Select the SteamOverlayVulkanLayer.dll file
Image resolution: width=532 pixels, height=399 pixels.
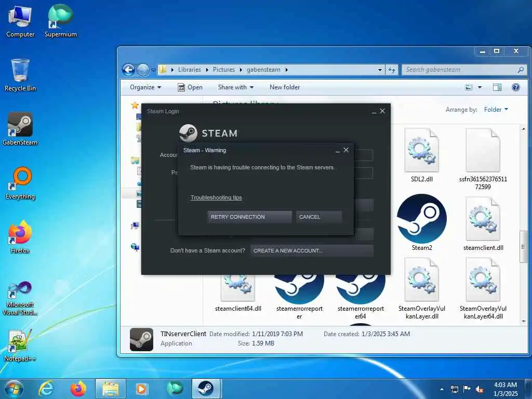coord(422,289)
